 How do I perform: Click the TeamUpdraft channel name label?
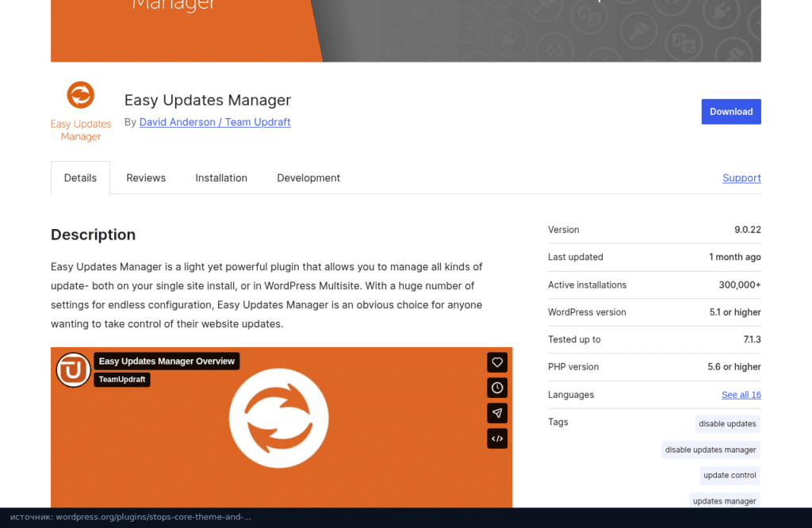click(122, 380)
